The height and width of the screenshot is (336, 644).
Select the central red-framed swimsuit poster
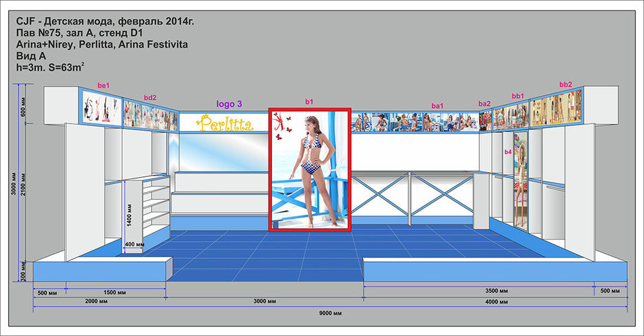(309, 171)
